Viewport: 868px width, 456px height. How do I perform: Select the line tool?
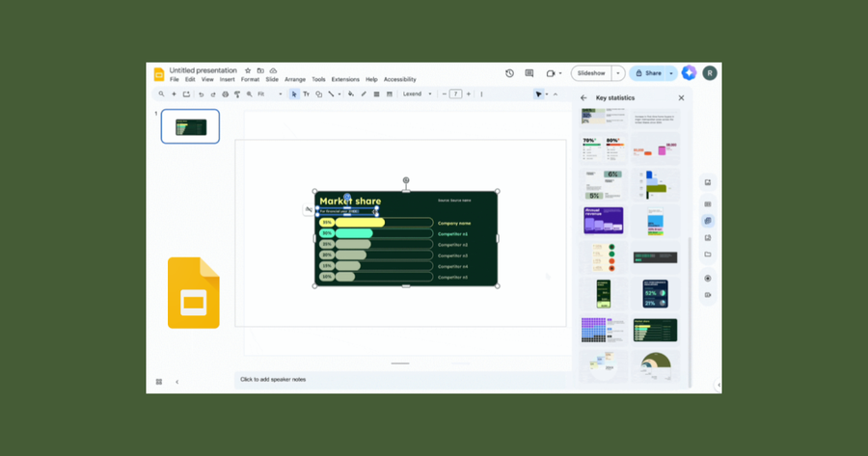[x=331, y=94]
